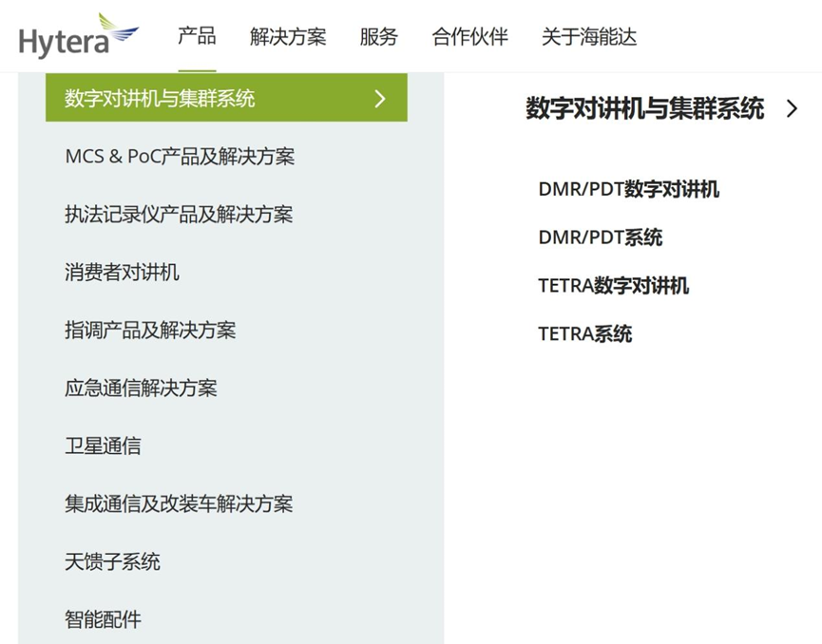
Task: Open 集成通信及改装车解决方案 category
Action: click(x=179, y=504)
